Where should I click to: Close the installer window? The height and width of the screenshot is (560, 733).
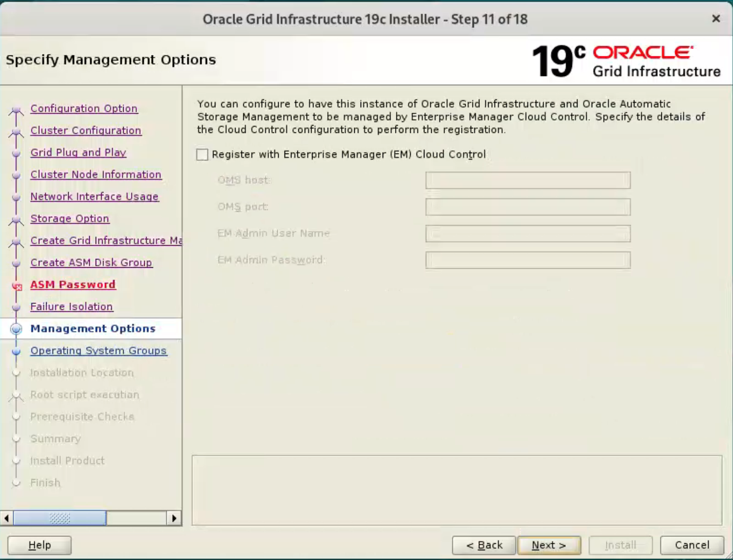716,19
